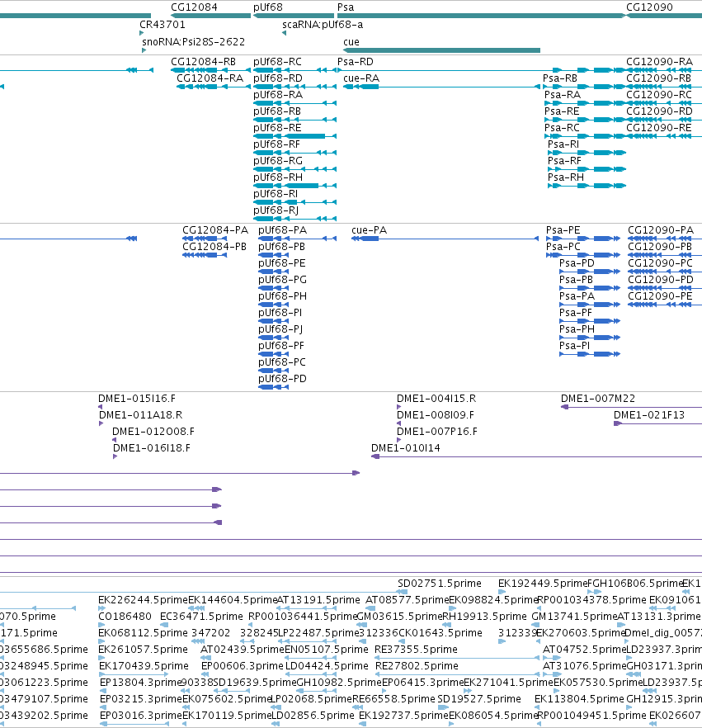This screenshot has height=728, width=702.
Task: Select the CG12090 gene label
Action: [x=649, y=7]
